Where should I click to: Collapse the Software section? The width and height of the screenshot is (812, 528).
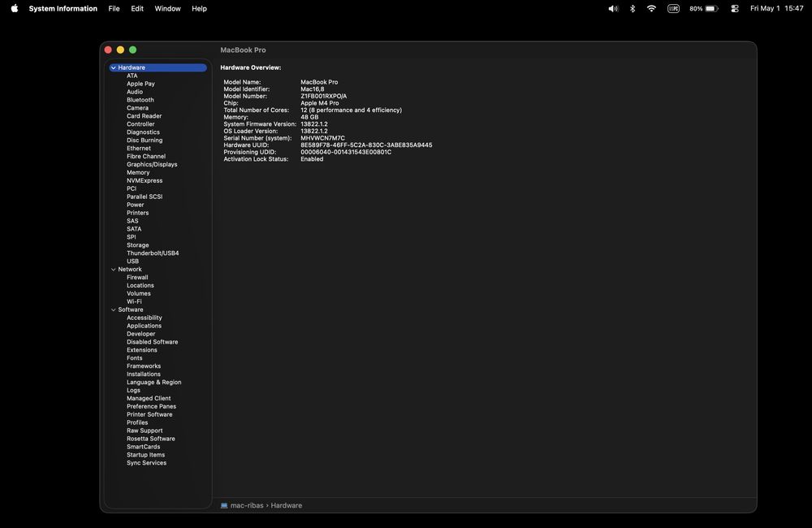113,309
